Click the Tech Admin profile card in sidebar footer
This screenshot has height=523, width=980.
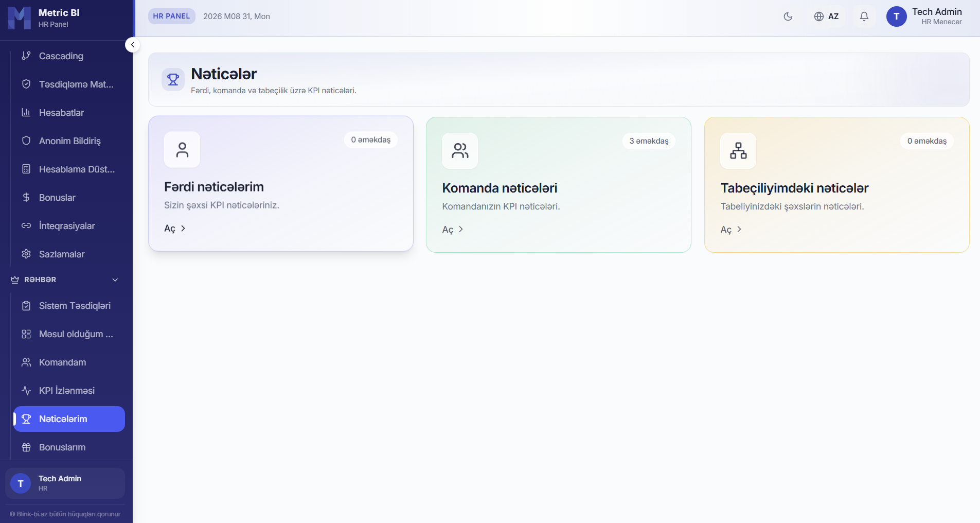[x=65, y=483]
